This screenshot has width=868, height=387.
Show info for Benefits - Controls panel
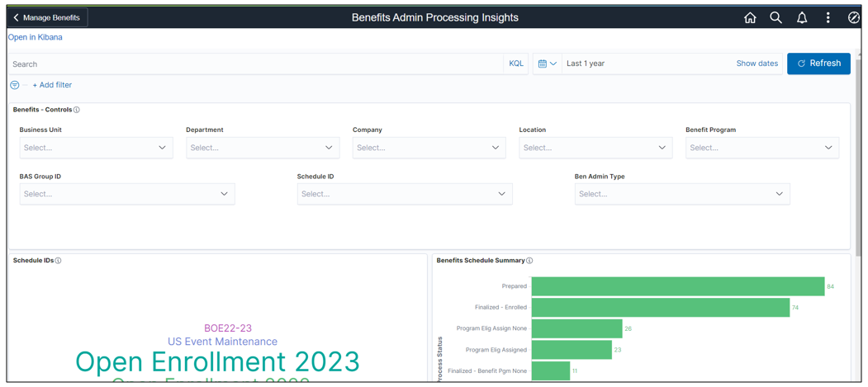click(77, 110)
